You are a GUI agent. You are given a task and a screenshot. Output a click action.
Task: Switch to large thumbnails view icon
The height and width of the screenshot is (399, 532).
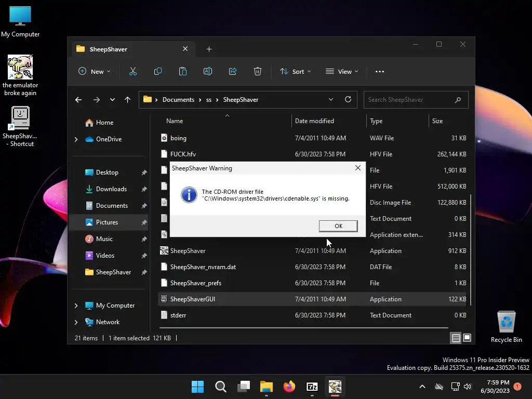click(x=467, y=338)
